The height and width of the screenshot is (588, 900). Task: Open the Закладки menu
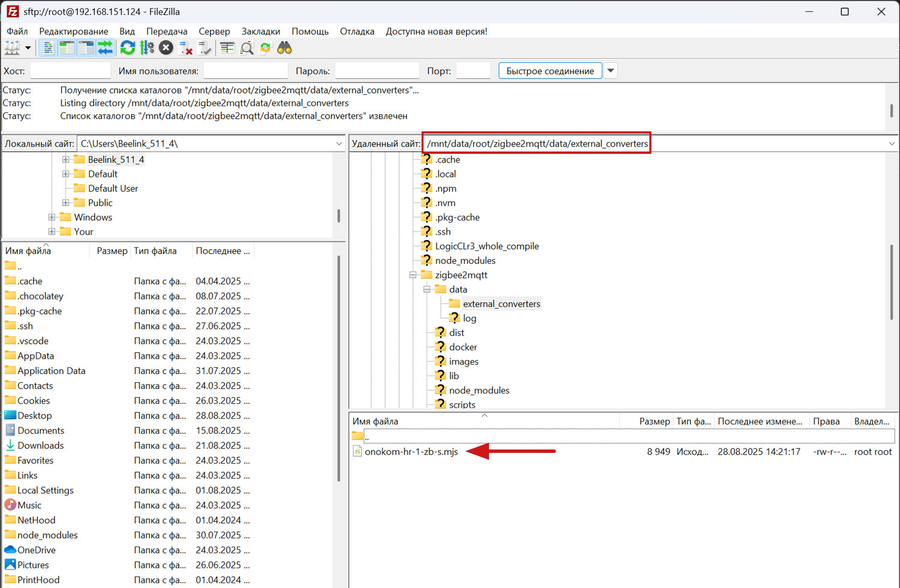click(x=260, y=31)
